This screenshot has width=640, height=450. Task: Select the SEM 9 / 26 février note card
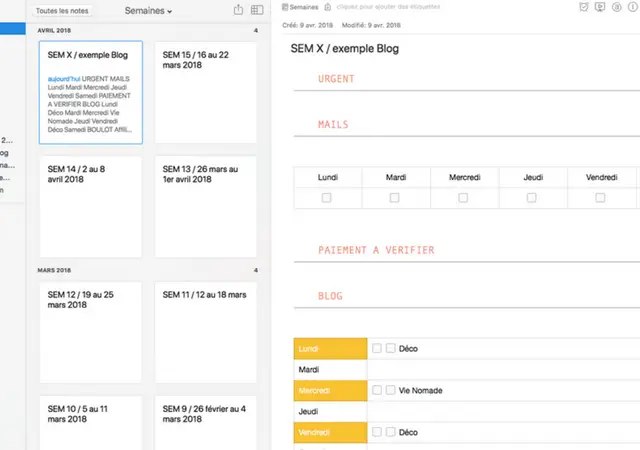tap(206, 422)
